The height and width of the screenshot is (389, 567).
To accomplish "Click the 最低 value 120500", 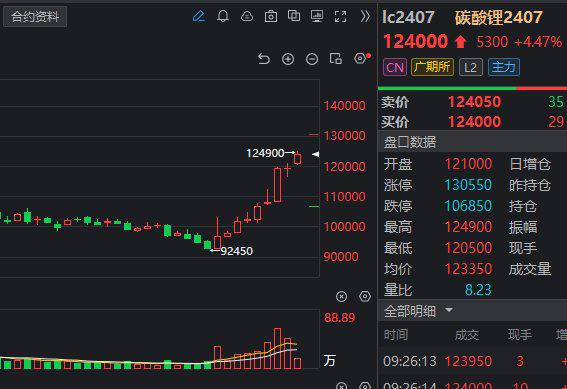I will 468,248.
